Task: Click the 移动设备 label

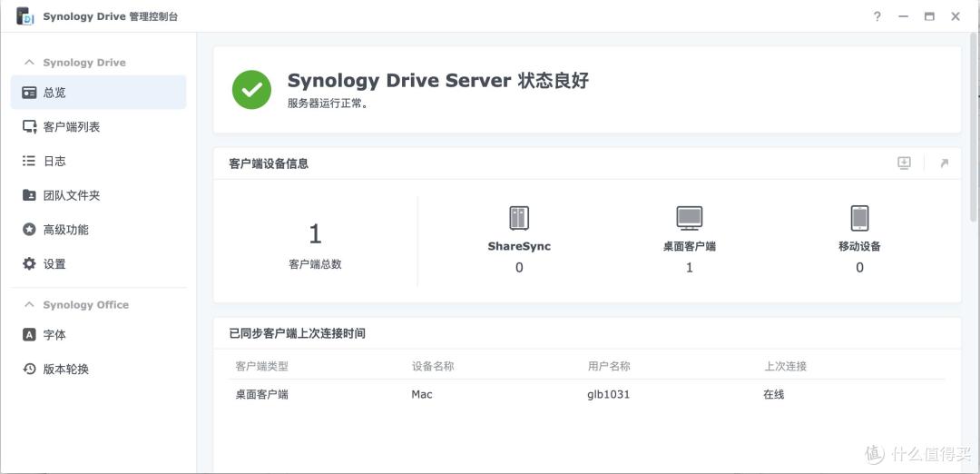Action: click(859, 246)
